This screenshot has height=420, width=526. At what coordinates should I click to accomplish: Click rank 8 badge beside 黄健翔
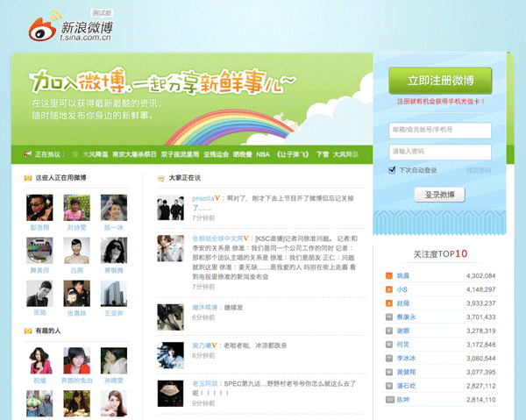coord(389,372)
